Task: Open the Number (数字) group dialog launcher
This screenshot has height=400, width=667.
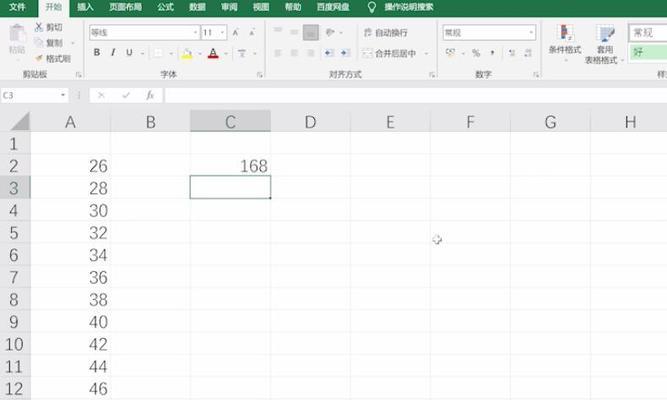Action: point(536,75)
